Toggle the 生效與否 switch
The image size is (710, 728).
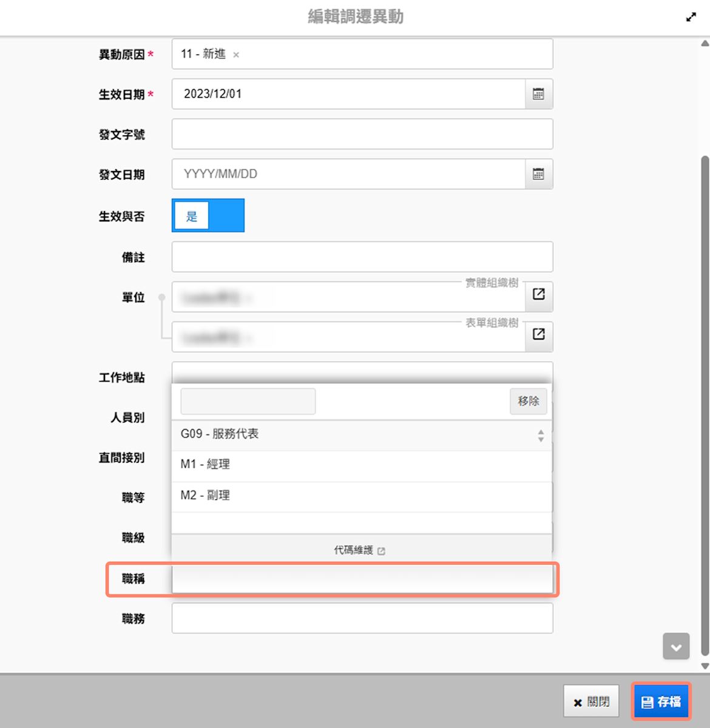(208, 216)
